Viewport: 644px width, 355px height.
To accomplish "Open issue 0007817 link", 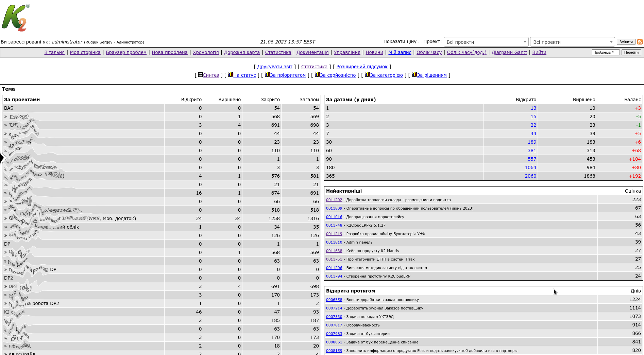I will (334, 325).
